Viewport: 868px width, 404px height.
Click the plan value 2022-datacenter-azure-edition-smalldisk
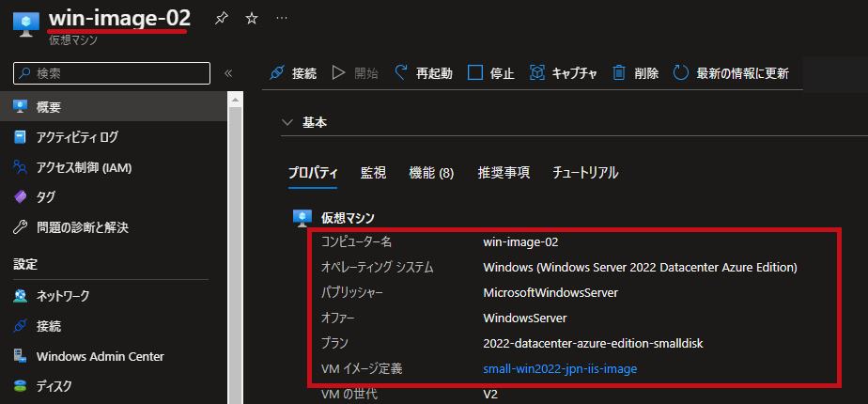[x=593, y=343]
